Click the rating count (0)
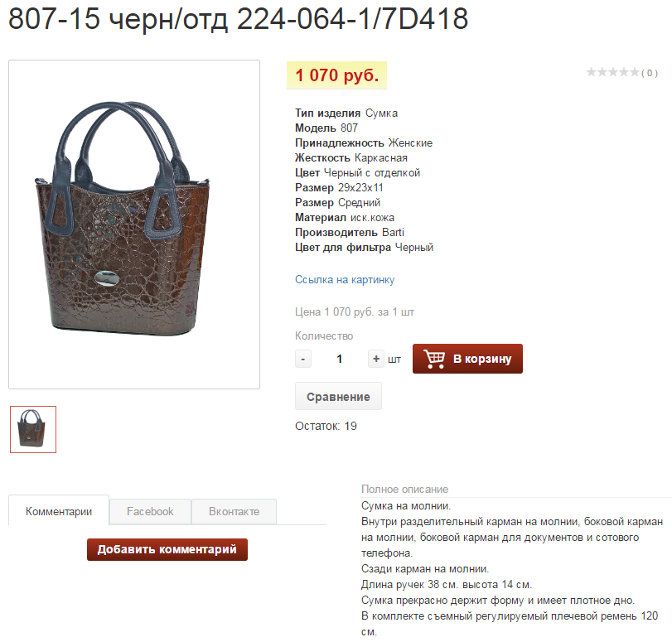672x642 pixels. point(650,73)
